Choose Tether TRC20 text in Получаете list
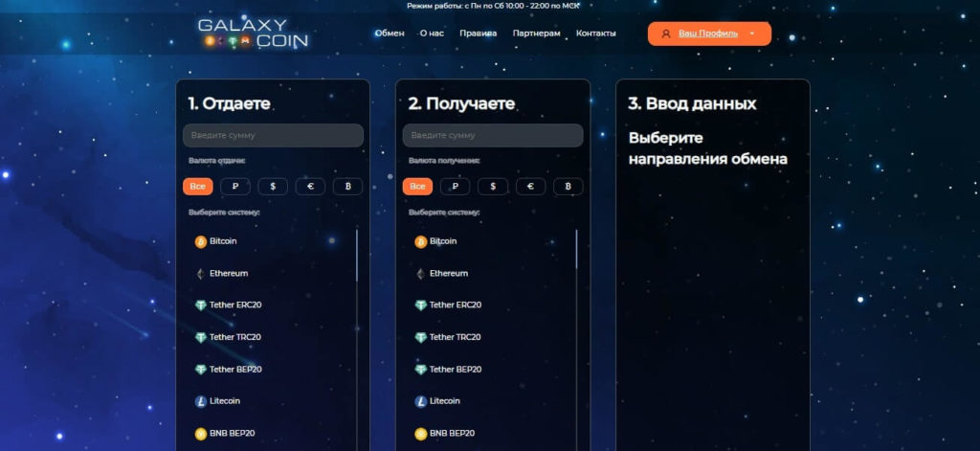 tap(455, 337)
